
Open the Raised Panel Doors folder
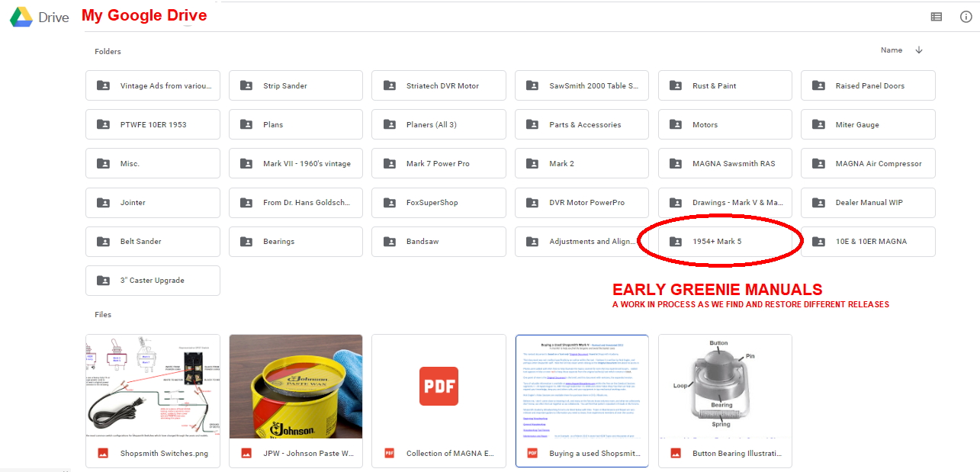[x=868, y=85]
